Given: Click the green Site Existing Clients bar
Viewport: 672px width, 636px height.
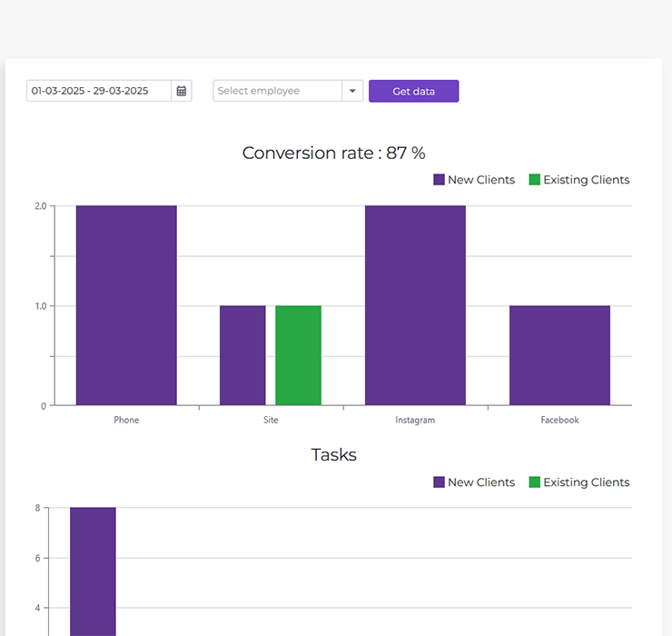Looking at the screenshot, I should (x=298, y=355).
